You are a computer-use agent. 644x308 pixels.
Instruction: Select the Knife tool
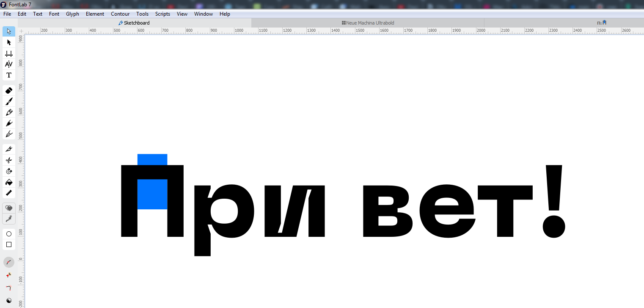(9, 149)
